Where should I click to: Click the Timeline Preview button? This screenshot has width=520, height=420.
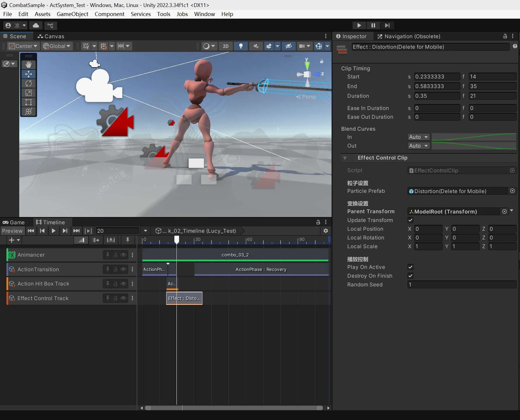pos(12,231)
